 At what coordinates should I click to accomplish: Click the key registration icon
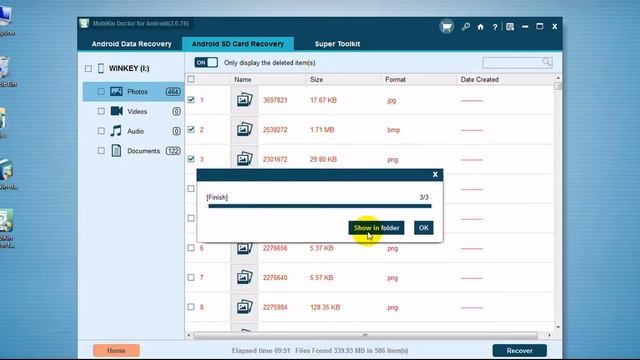point(466,27)
